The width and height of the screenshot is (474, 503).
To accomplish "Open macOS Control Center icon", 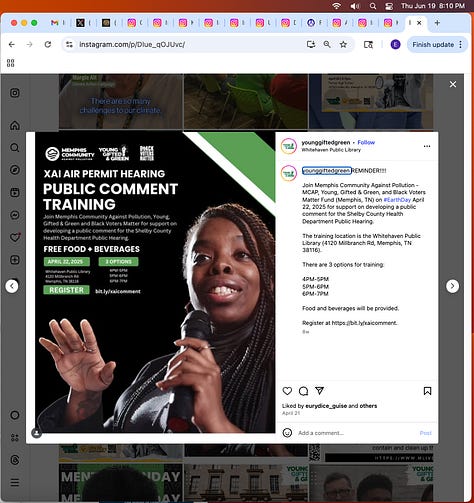I will pyautogui.click(x=389, y=6).
